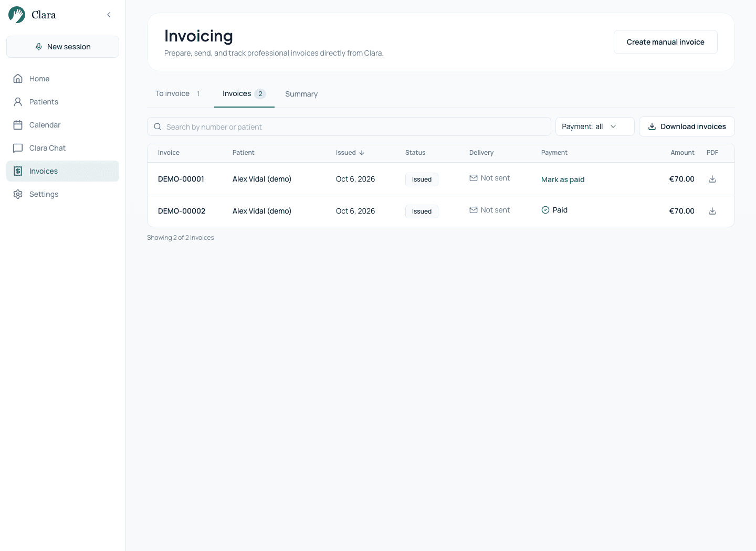Click the Patient column header
The height and width of the screenshot is (551, 756).
click(244, 153)
